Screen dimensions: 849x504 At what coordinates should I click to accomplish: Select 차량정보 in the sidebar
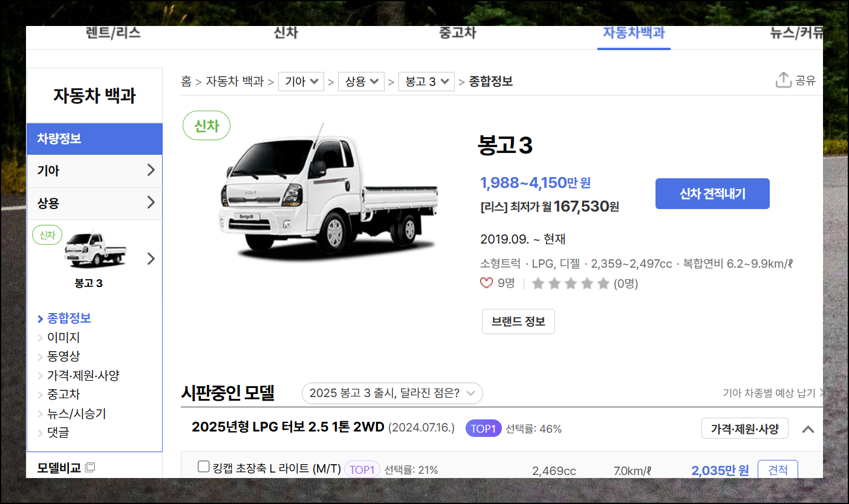[x=95, y=139]
